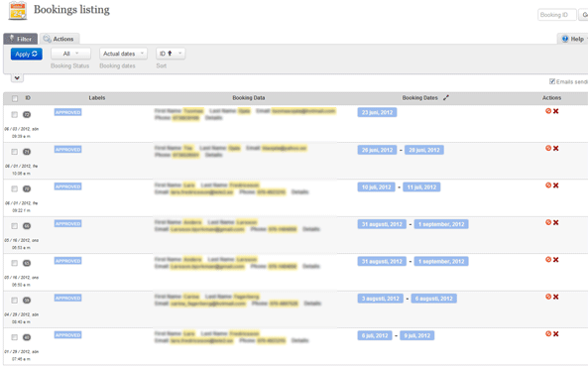This screenshot has width=588, height=370.
Task: Click the '28 juni, 2012' date badge
Action: point(424,150)
